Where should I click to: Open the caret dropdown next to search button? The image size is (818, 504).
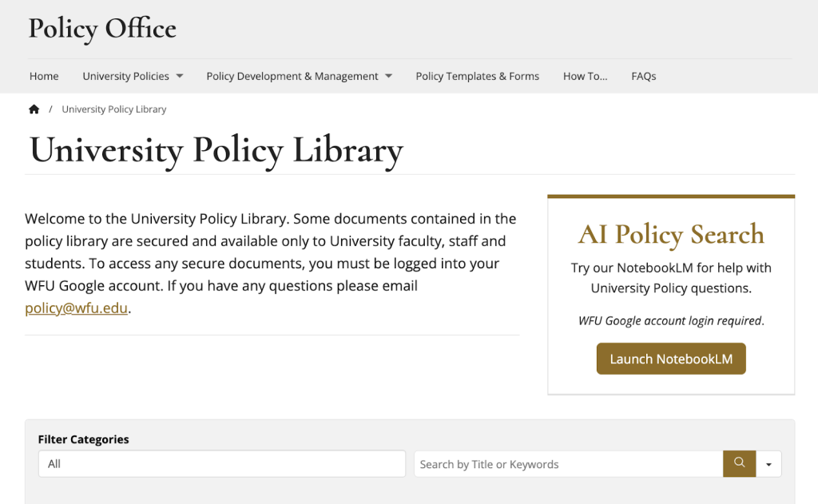point(768,464)
